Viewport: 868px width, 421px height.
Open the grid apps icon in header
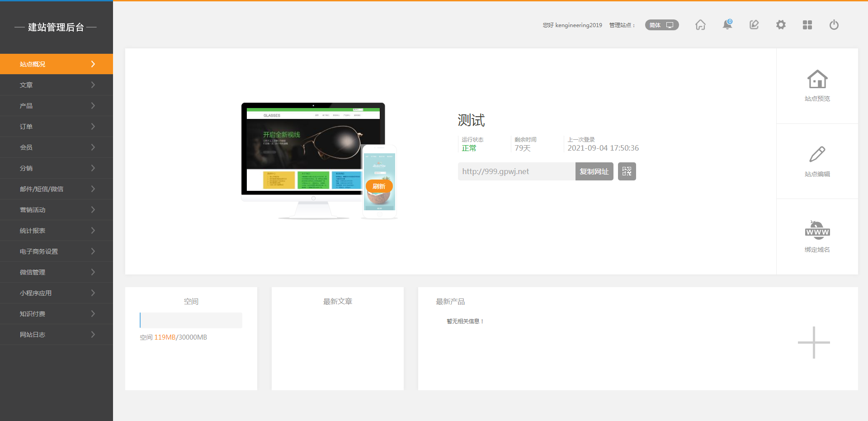[x=807, y=25]
